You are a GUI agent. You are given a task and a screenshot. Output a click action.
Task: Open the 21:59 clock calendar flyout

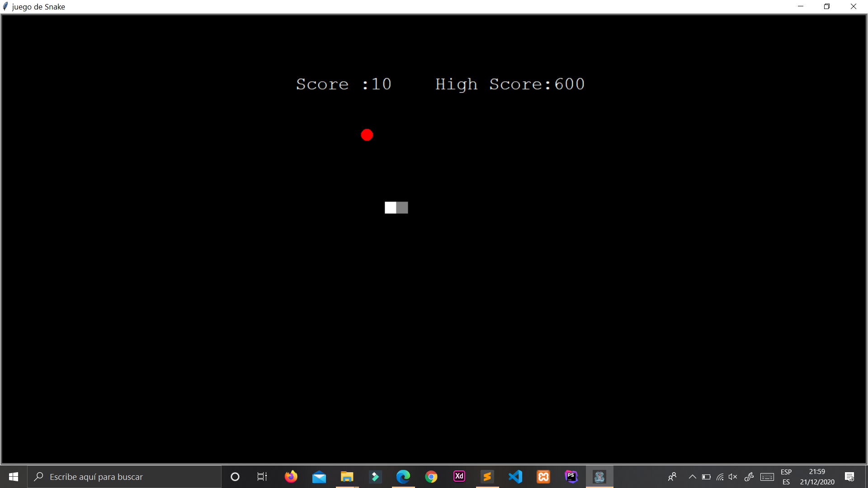(x=817, y=477)
